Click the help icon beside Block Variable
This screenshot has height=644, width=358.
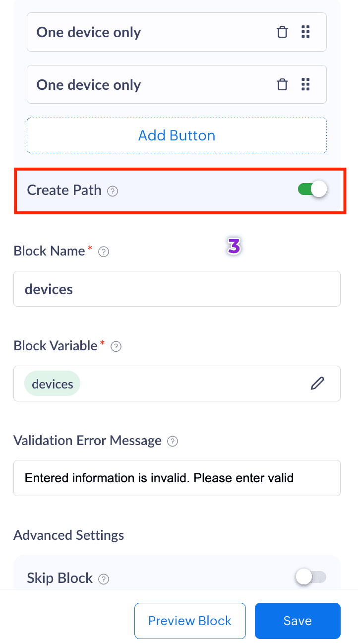(116, 347)
